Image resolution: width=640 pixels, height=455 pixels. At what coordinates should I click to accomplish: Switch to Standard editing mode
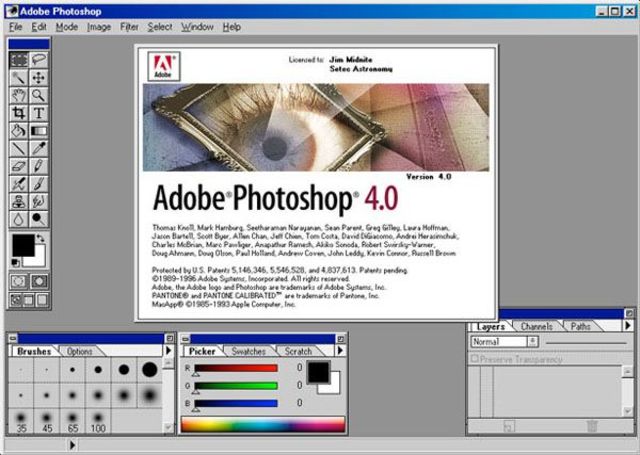[19, 281]
